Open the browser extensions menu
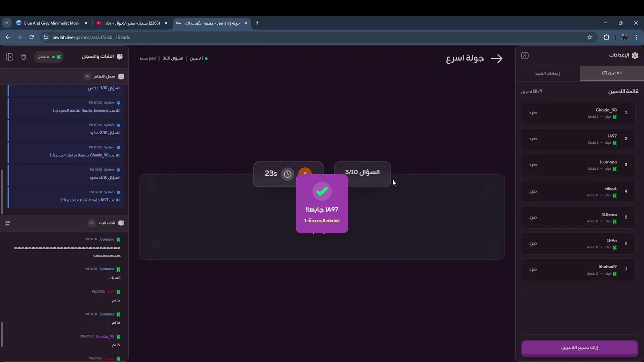Screen dimensions: 644x362 point(606,37)
